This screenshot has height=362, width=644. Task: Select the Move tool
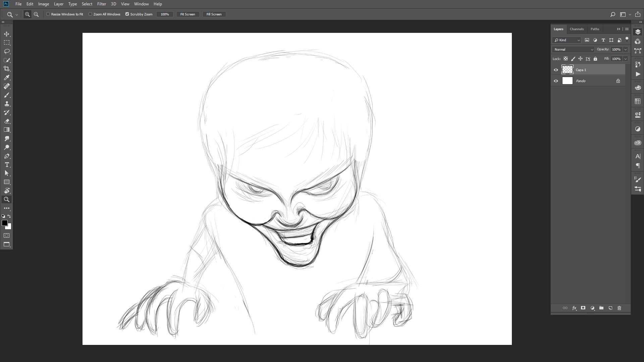coord(7,34)
